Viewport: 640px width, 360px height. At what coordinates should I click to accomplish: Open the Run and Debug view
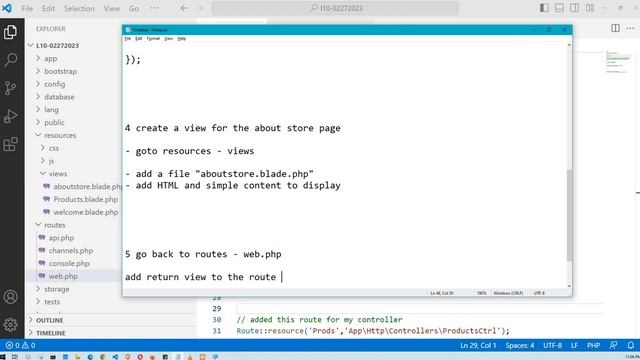(11, 116)
